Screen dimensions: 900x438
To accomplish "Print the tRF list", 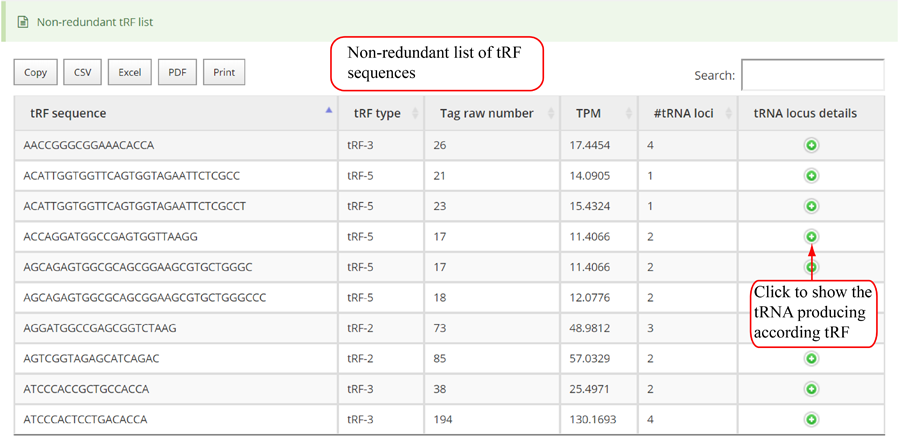I will pyautogui.click(x=224, y=72).
